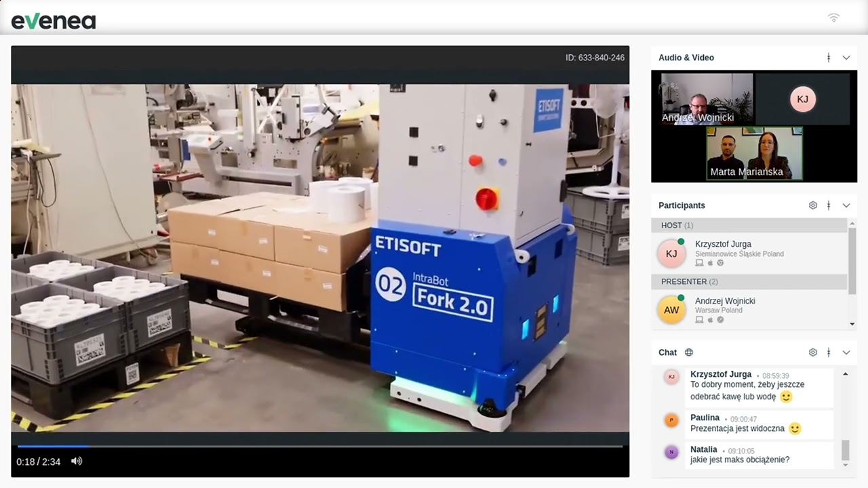The height and width of the screenshot is (488, 868).
Task: Collapse the Chat panel
Action: 846,352
